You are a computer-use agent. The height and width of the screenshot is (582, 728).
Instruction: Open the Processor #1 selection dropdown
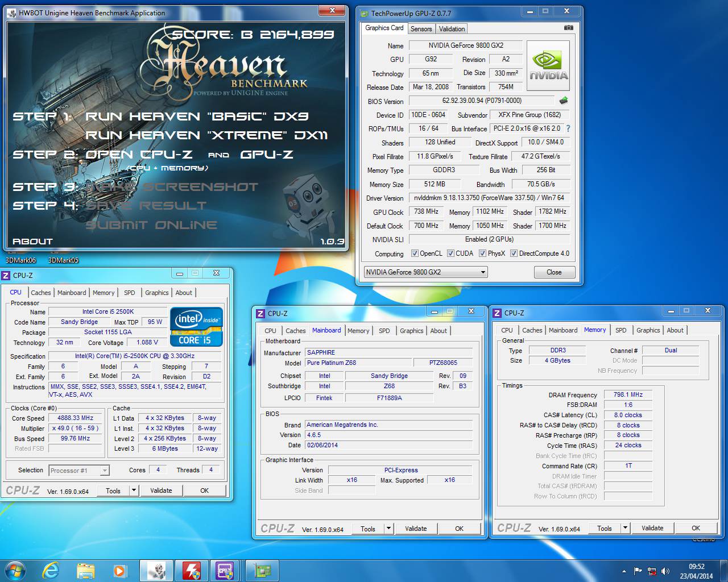tap(79, 471)
